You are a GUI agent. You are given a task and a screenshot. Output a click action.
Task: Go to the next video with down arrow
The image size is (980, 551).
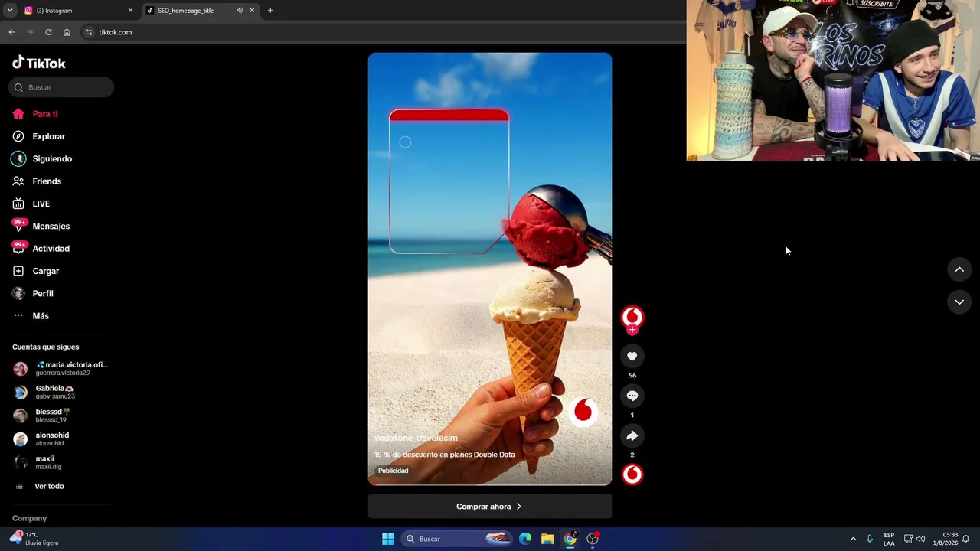(959, 302)
